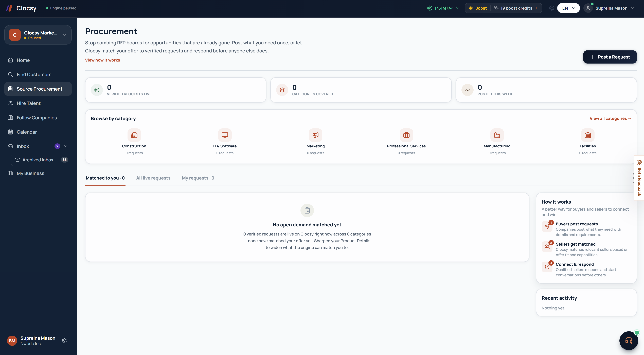Click Nwudu Inc company name in sidebar

tap(30, 344)
